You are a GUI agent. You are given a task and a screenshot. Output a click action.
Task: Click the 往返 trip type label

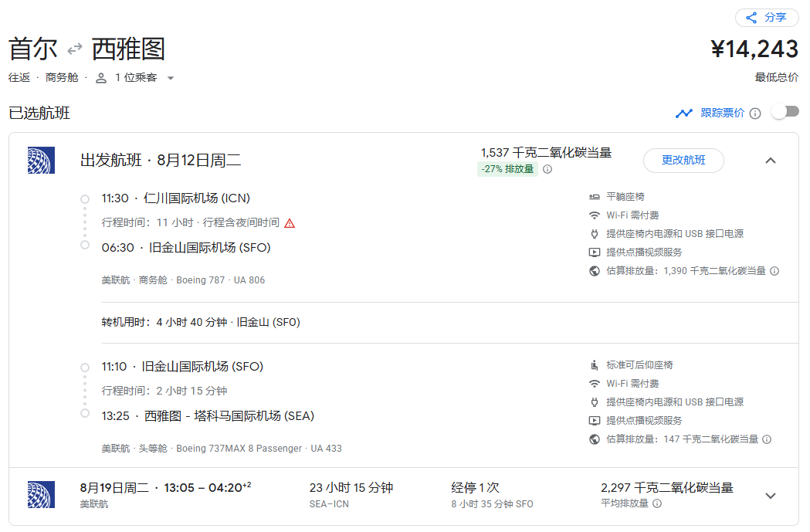click(19, 77)
